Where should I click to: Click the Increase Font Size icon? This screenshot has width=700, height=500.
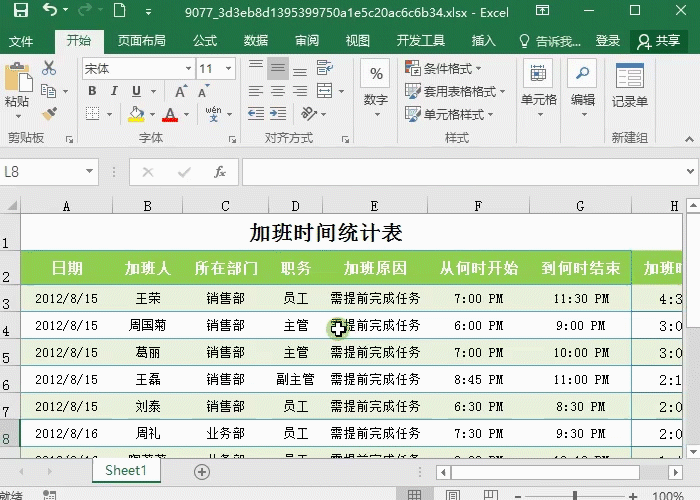point(181,91)
